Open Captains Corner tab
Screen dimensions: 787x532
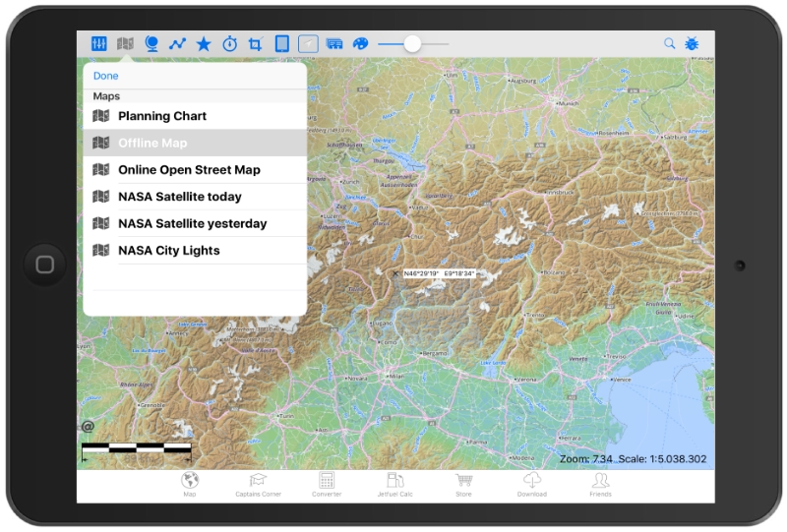pos(258,485)
